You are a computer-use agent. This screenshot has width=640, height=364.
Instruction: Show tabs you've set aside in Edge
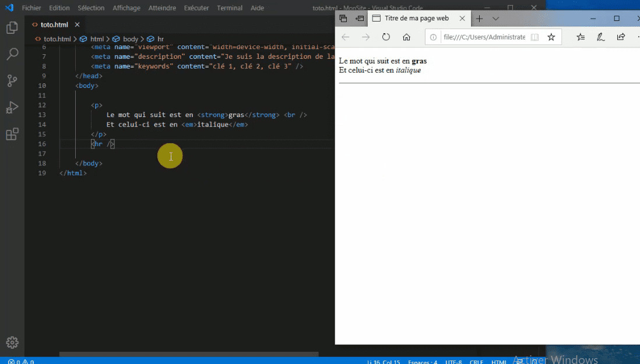point(343,18)
